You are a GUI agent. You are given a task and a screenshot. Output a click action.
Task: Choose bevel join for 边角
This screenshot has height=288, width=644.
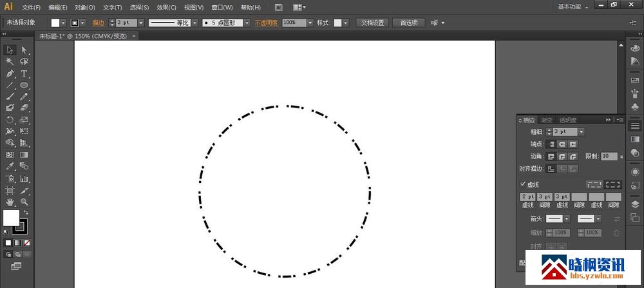573,157
